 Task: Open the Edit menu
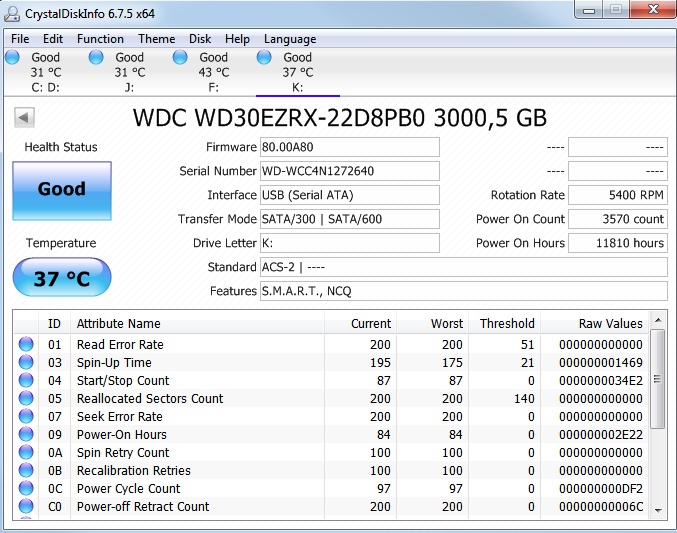pyautogui.click(x=53, y=39)
